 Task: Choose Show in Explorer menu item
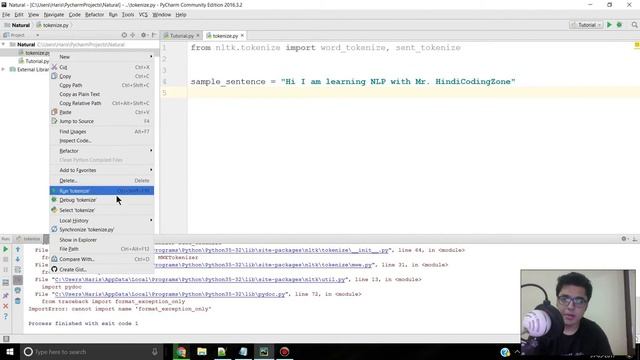click(102, 240)
